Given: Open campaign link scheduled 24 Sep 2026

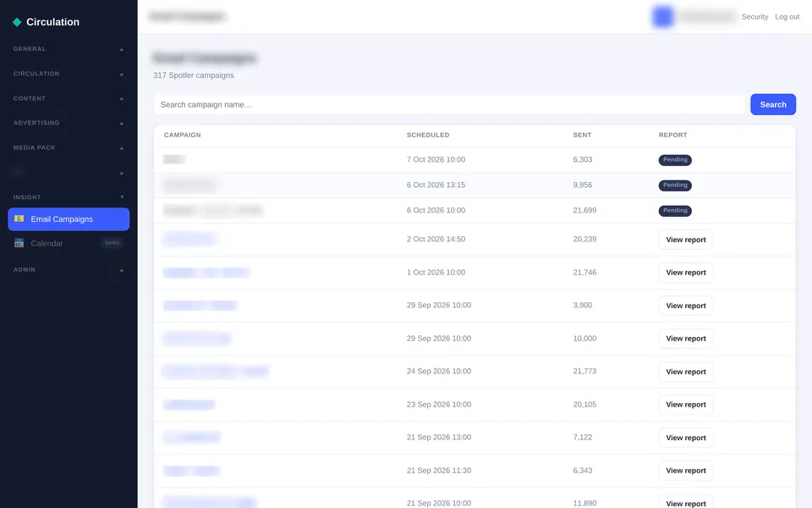Looking at the screenshot, I should tap(216, 371).
